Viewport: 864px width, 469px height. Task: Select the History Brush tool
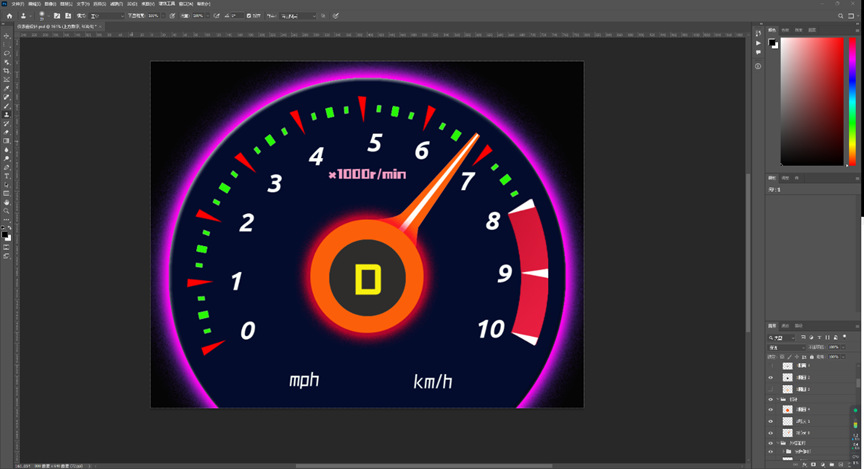[7, 123]
